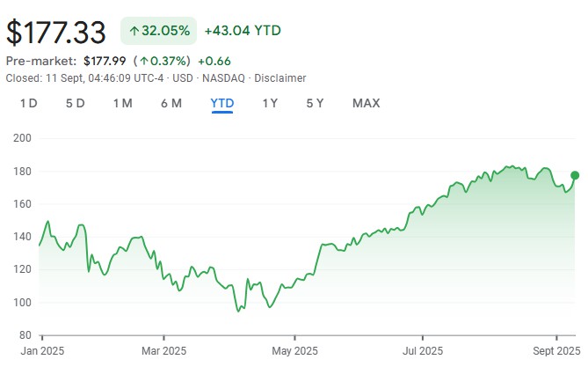Click the $177.99 pre-market price
This screenshot has width=588, height=367.
point(105,61)
